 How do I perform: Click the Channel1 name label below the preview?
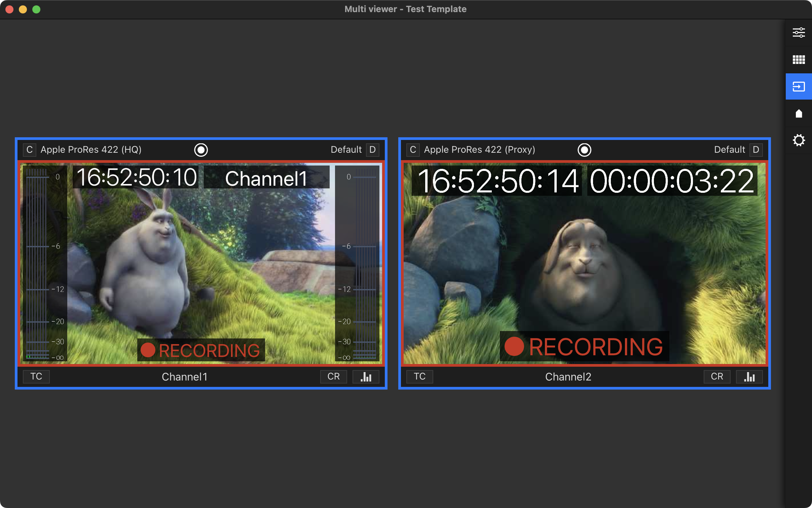[x=185, y=377]
